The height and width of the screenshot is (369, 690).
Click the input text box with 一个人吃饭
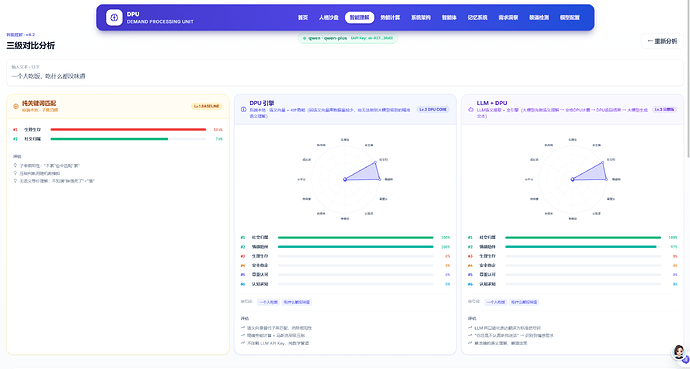[x=345, y=73]
